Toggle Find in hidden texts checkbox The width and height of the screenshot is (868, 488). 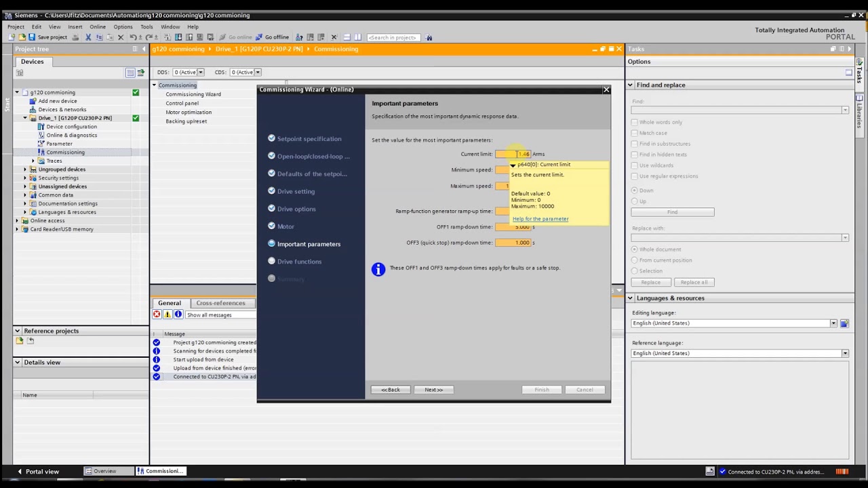(x=635, y=155)
